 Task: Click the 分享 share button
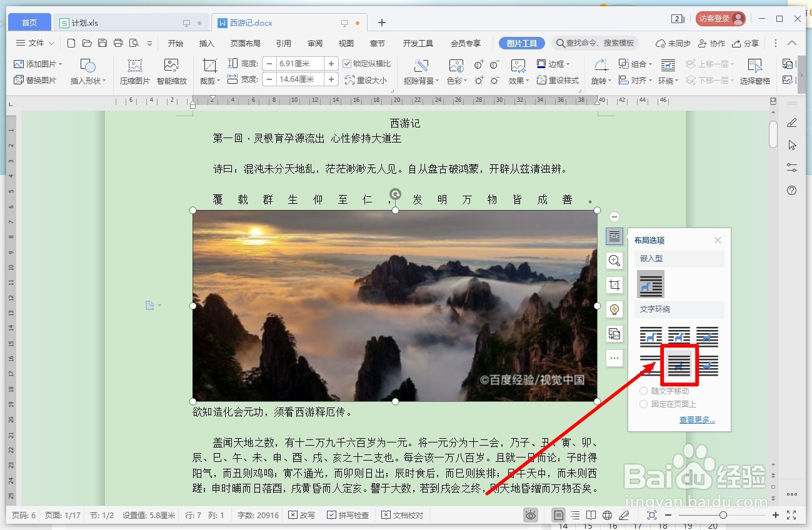pyautogui.click(x=745, y=43)
